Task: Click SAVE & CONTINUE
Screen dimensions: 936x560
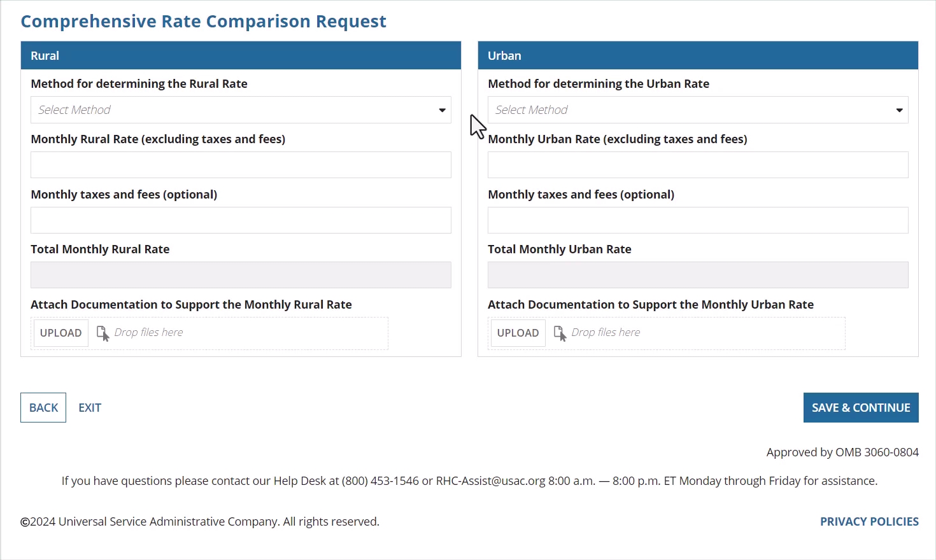Action: tap(861, 407)
